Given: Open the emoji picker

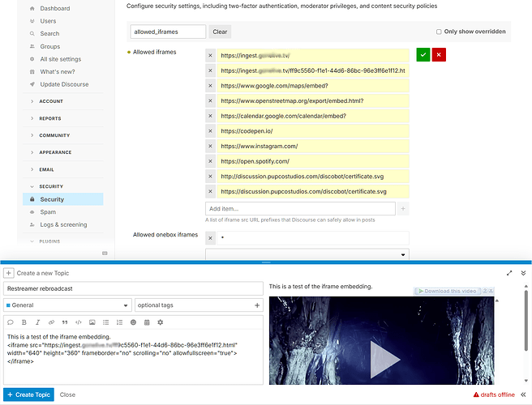Looking at the screenshot, I should (x=133, y=322).
